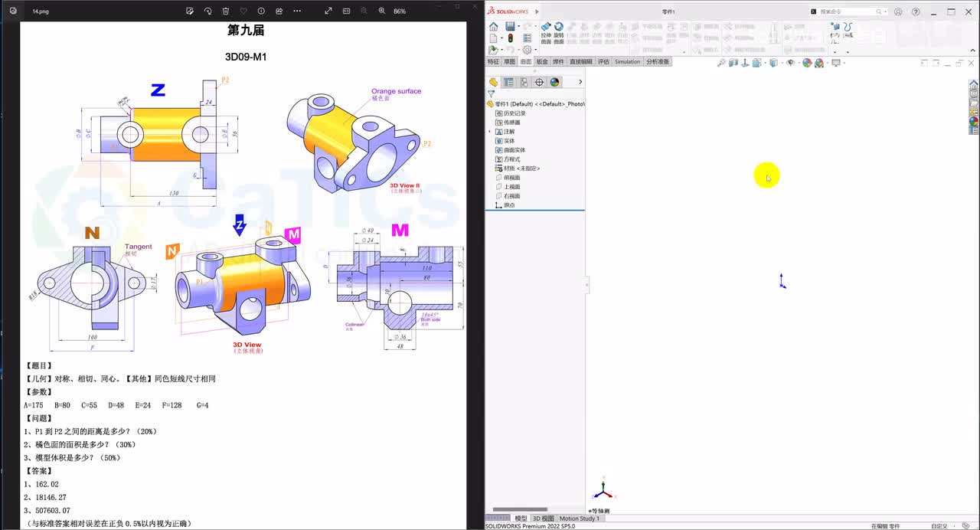
Task: Switch to the Motion Study 1 tab
Action: tap(580, 519)
